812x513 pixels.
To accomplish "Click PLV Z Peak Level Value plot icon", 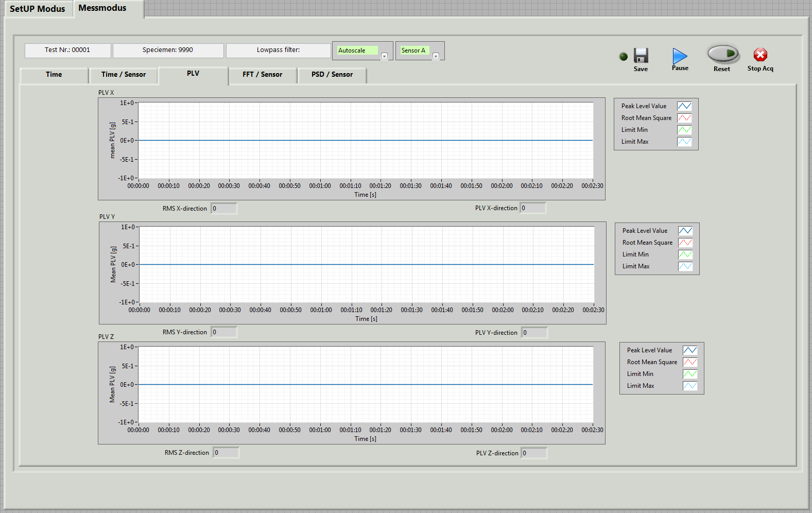I will click(x=689, y=350).
